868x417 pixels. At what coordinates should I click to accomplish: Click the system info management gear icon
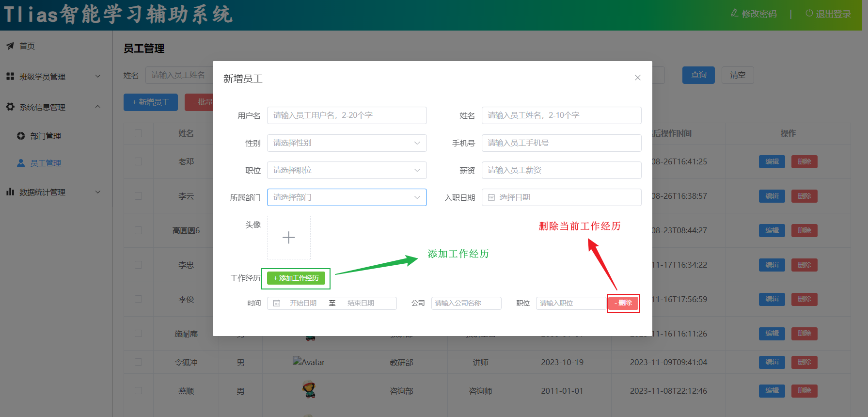pos(10,107)
